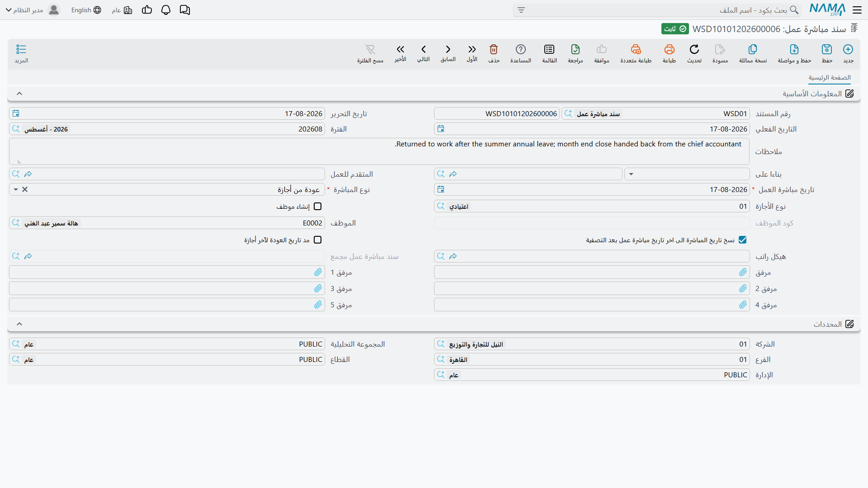
Task: Select الصفحة الرئيسية tab
Action: click(830, 78)
